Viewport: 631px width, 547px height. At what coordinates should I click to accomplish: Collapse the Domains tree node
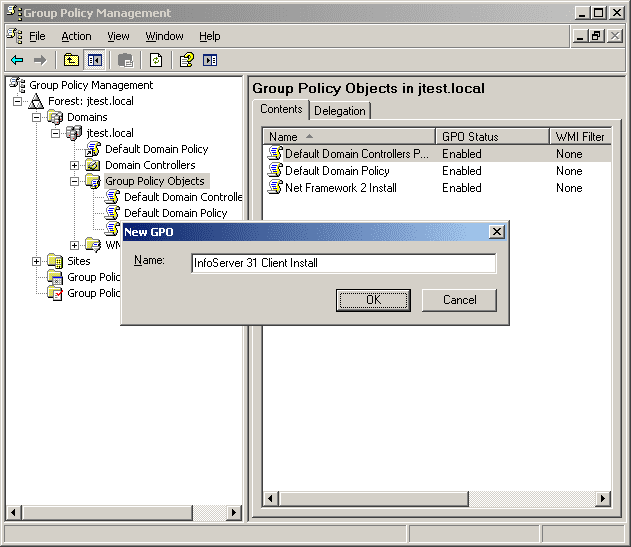(36, 117)
